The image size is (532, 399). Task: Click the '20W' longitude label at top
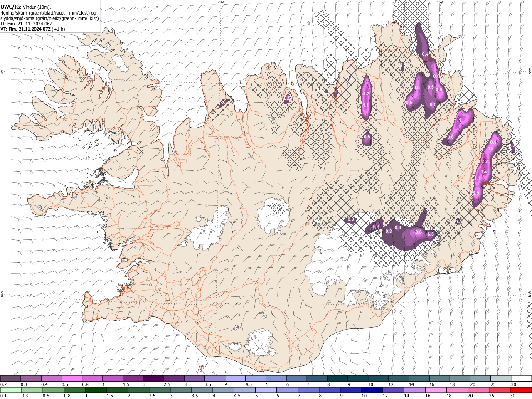click(221, 2)
